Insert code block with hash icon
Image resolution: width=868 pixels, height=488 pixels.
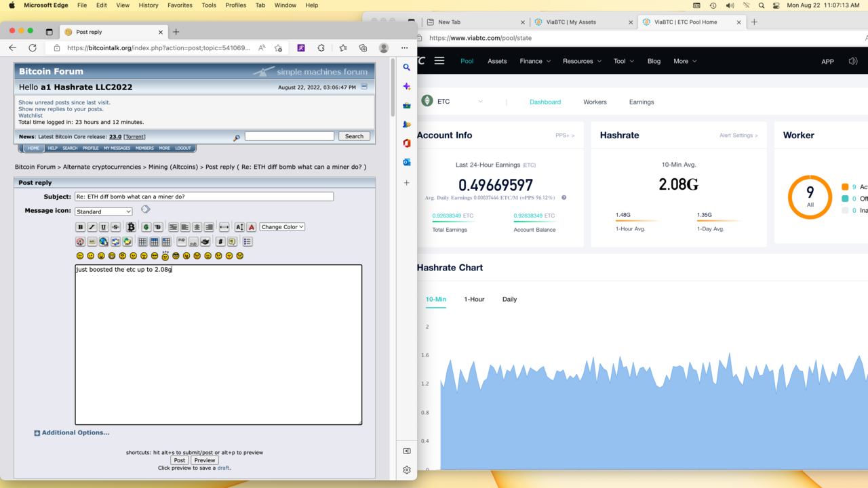click(x=220, y=242)
